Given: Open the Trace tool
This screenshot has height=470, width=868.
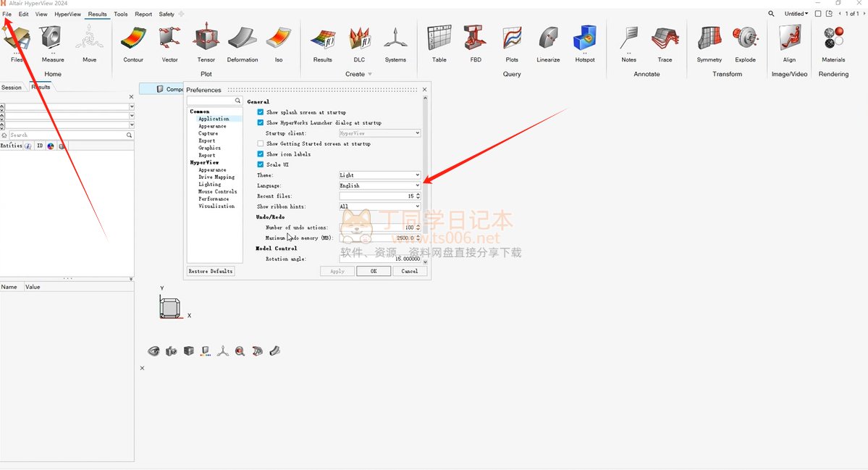Looking at the screenshot, I should (x=665, y=43).
